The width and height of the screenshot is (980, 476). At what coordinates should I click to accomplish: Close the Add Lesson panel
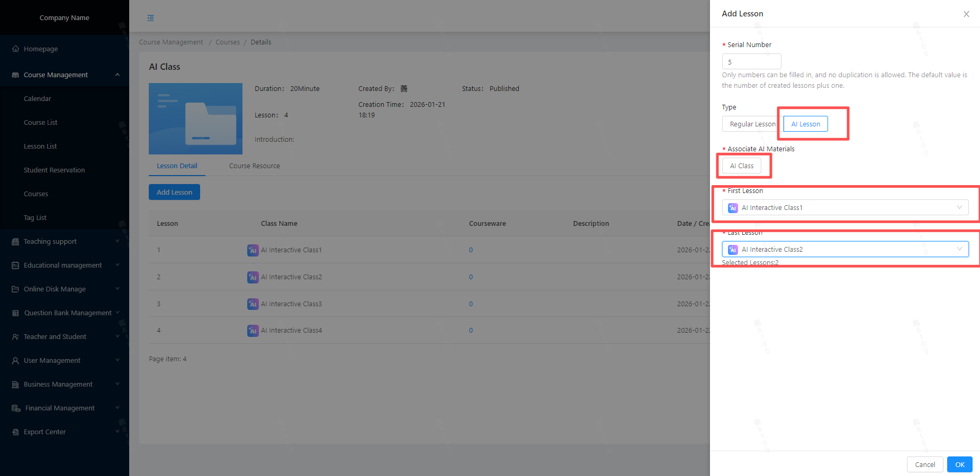click(966, 14)
